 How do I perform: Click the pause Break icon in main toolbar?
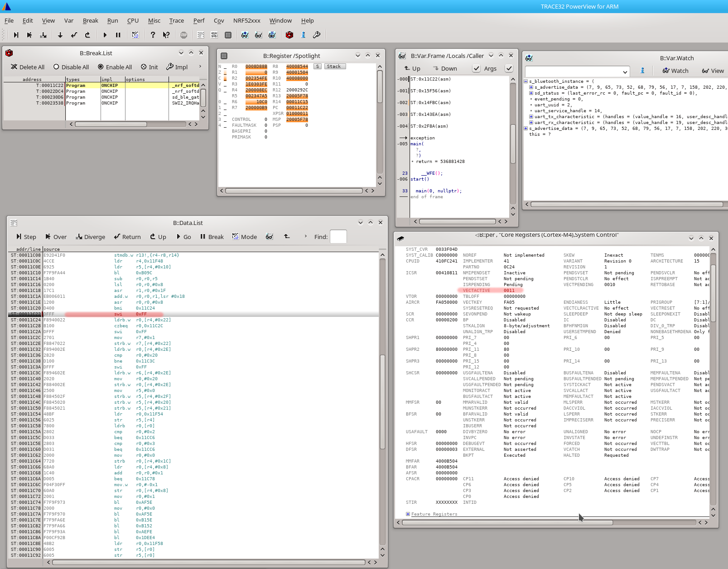click(x=118, y=35)
